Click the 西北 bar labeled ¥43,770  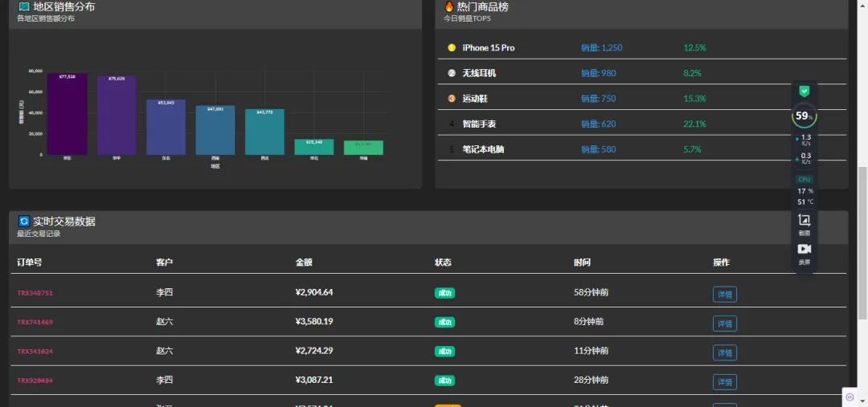264,132
